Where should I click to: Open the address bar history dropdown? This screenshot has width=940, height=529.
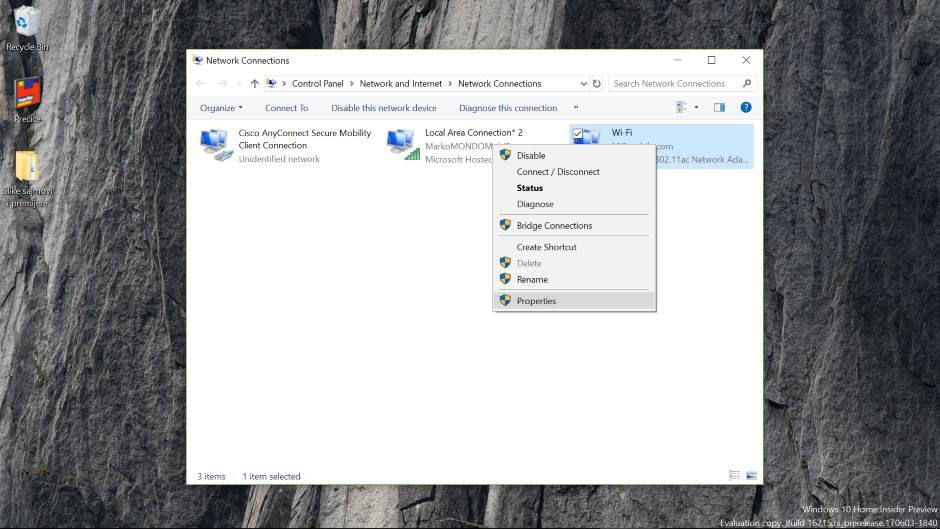(x=583, y=84)
